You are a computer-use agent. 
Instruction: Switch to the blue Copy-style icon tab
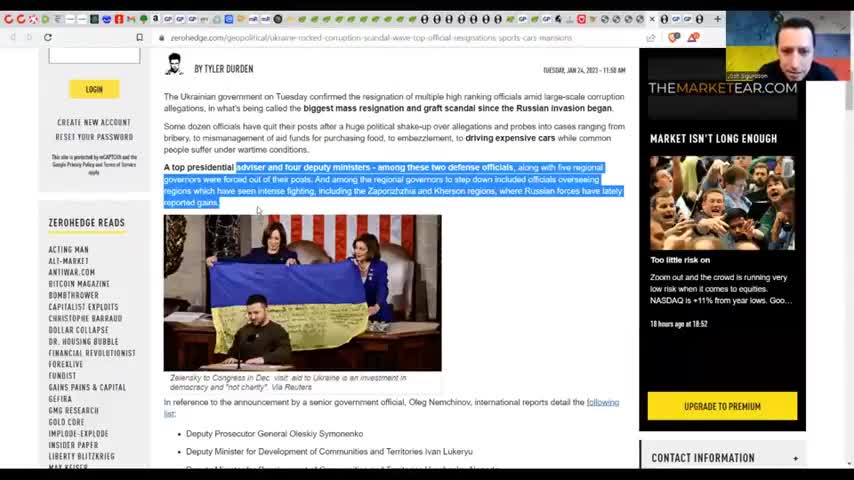(229, 19)
